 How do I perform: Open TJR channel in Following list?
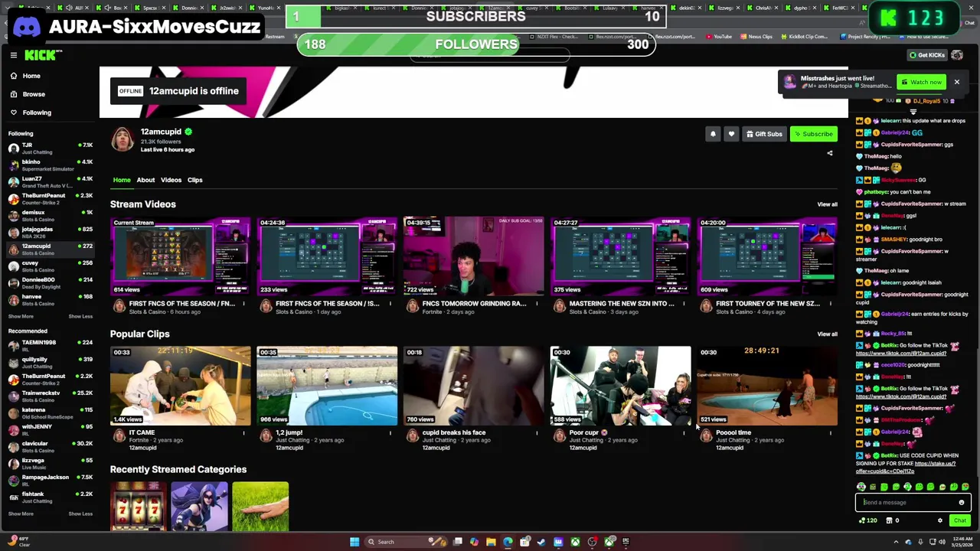click(50, 148)
